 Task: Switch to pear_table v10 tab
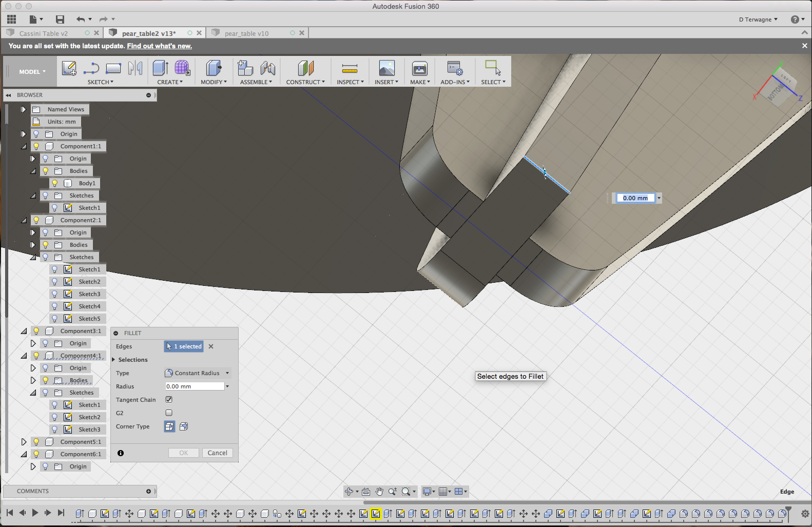(247, 33)
